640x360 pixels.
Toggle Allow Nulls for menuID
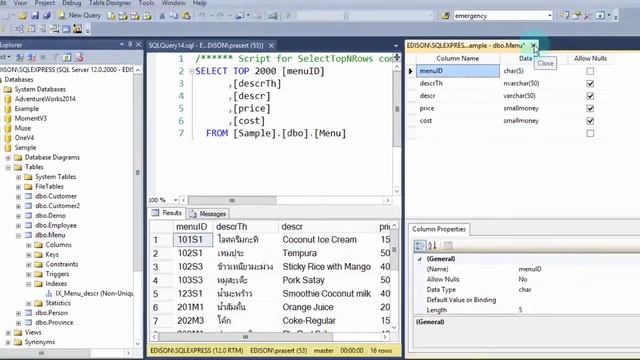point(590,71)
